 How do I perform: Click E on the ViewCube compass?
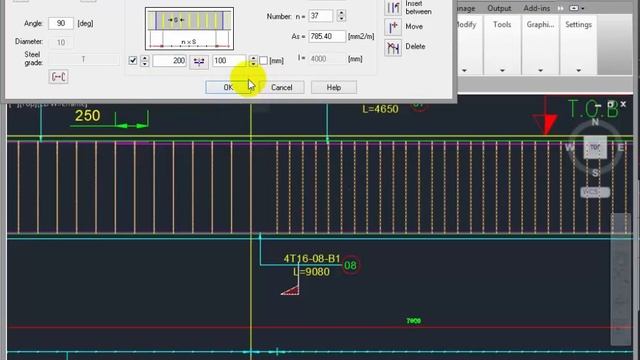pyautogui.click(x=621, y=147)
